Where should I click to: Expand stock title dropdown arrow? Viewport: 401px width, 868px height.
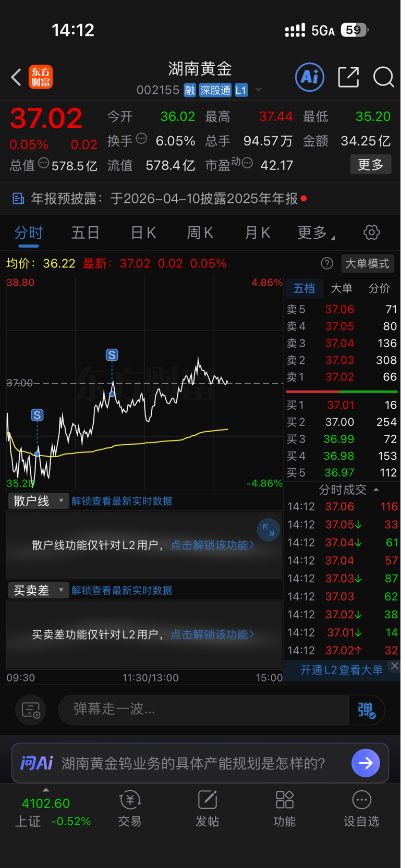pyautogui.click(x=258, y=90)
